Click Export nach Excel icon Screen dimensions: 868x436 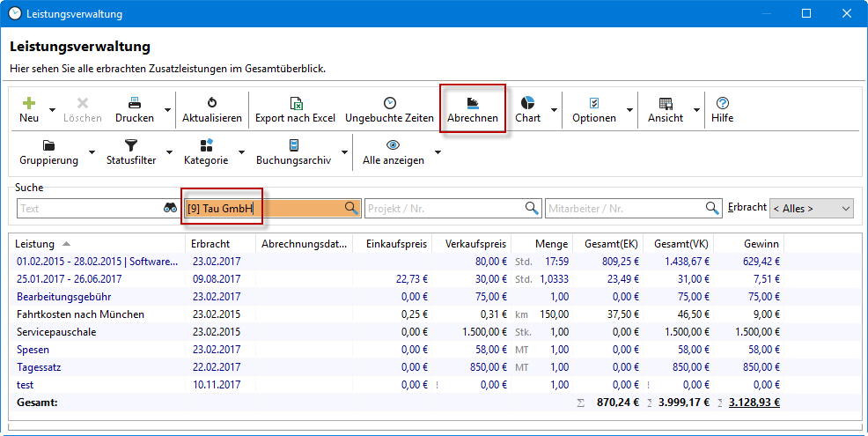pyautogui.click(x=295, y=102)
